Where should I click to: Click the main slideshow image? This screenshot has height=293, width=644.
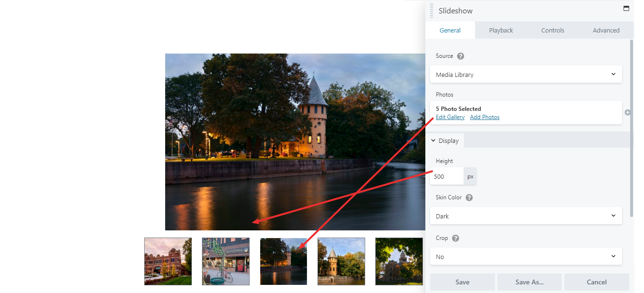coord(295,142)
